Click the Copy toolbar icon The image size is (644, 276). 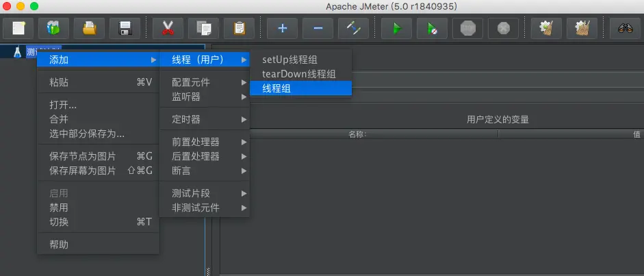(x=204, y=28)
